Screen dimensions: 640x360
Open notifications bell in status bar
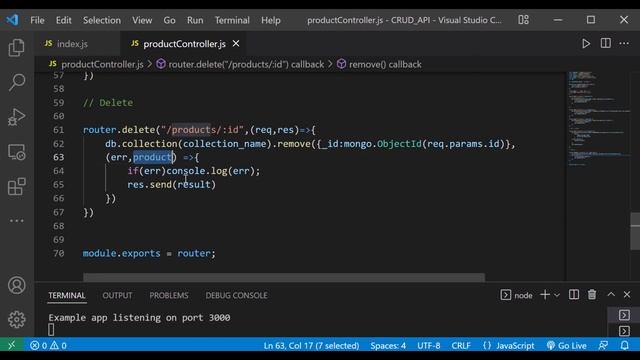(x=624, y=345)
